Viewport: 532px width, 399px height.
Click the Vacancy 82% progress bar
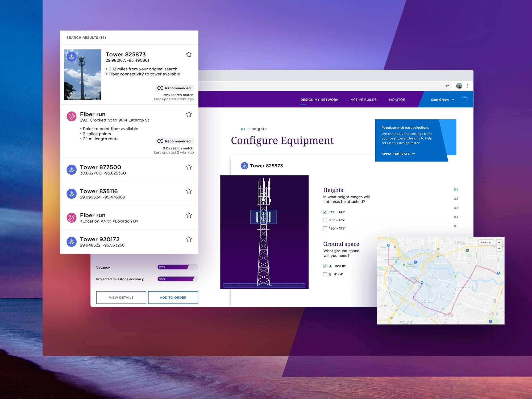(x=177, y=267)
